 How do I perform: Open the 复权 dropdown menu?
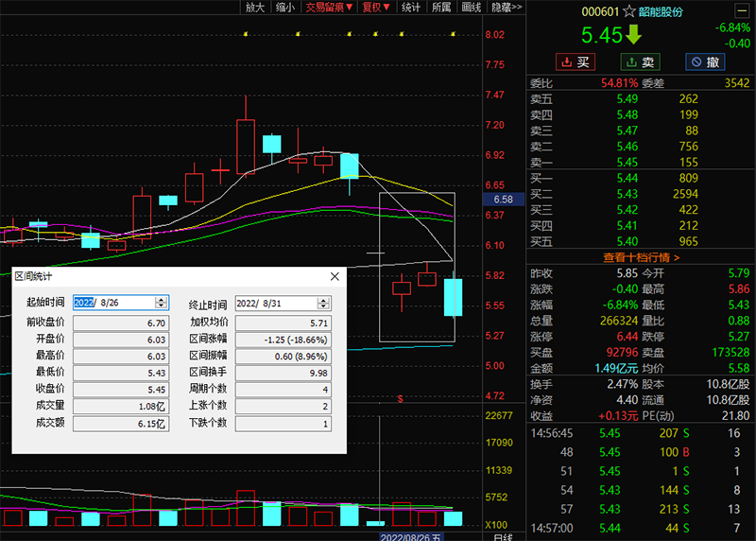coord(376,8)
